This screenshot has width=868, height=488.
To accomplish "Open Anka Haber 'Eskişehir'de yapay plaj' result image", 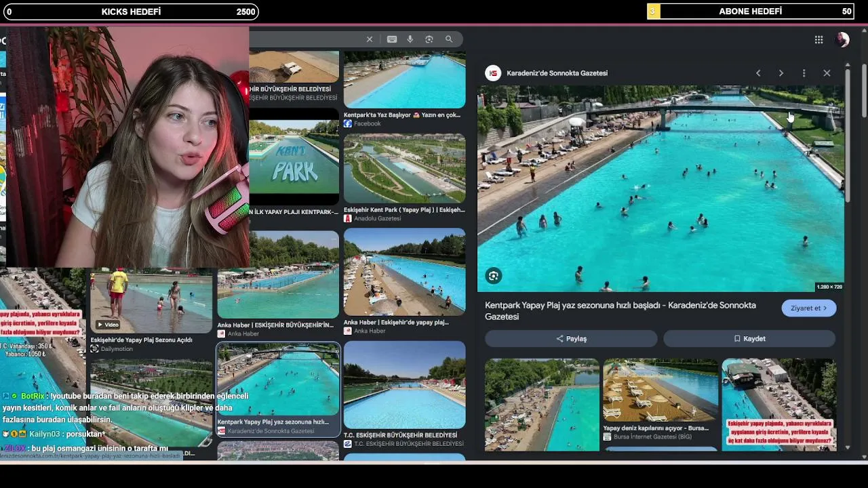I will click(x=405, y=272).
